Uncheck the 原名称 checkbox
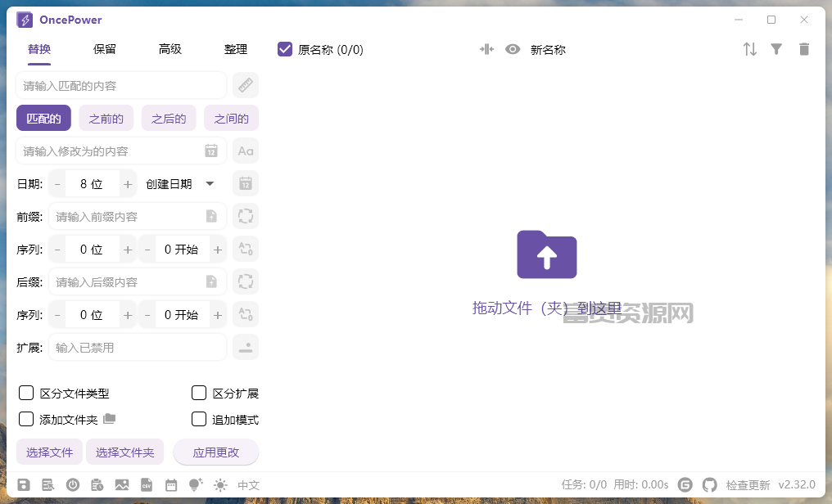Image resolution: width=832 pixels, height=504 pixels. 285,49
